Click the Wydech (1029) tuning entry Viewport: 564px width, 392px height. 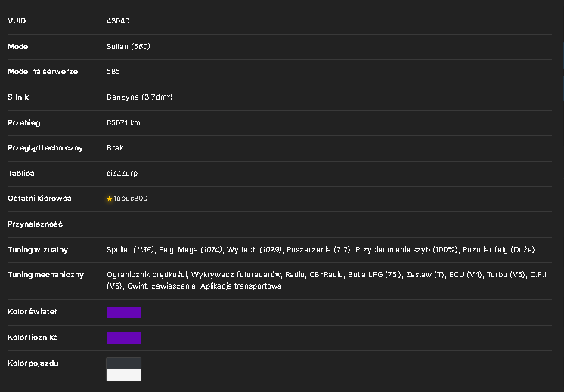click(254, 249)
